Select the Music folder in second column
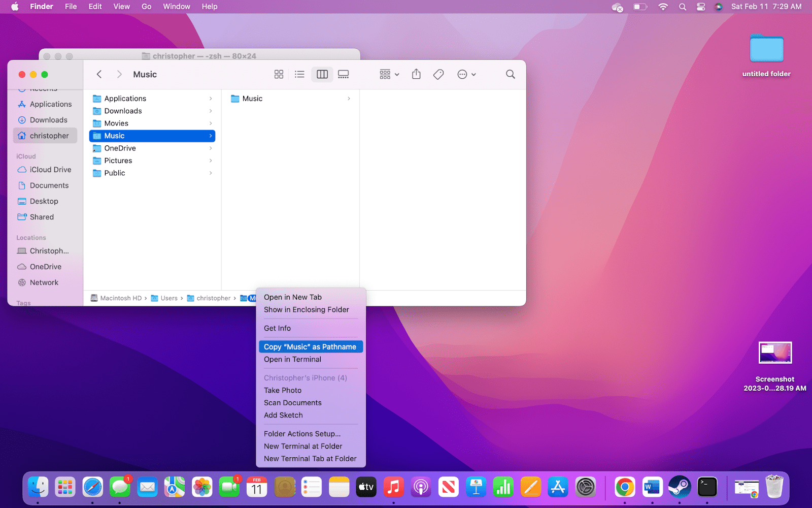 (290, 99)
